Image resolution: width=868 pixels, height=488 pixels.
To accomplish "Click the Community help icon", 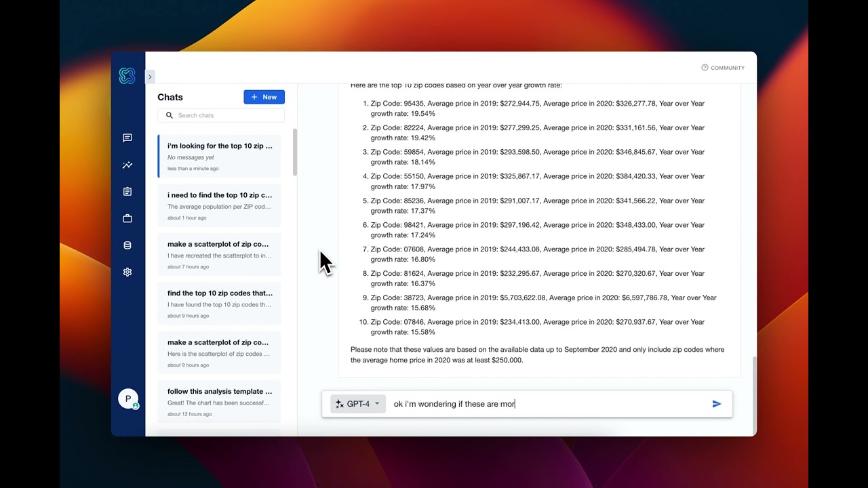I will click(705, 68).
